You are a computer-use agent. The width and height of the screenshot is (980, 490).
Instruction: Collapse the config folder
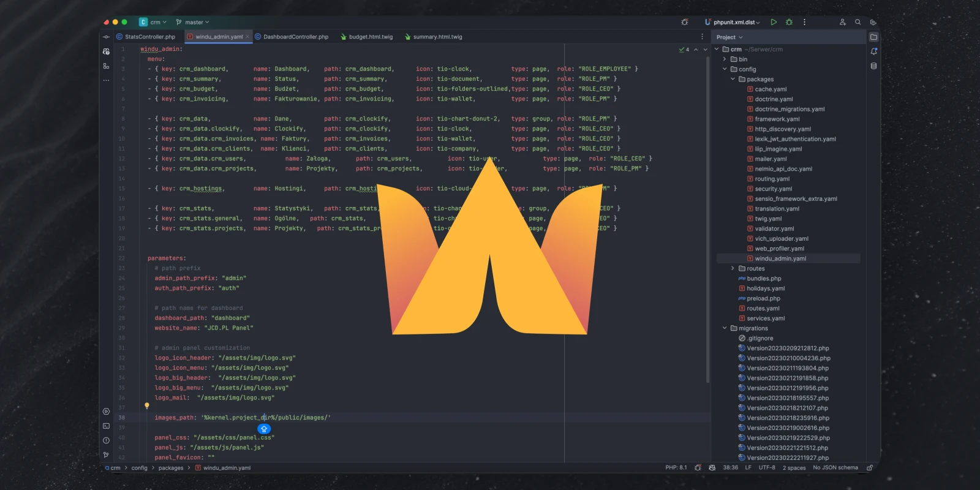click(x=725, y=69)
